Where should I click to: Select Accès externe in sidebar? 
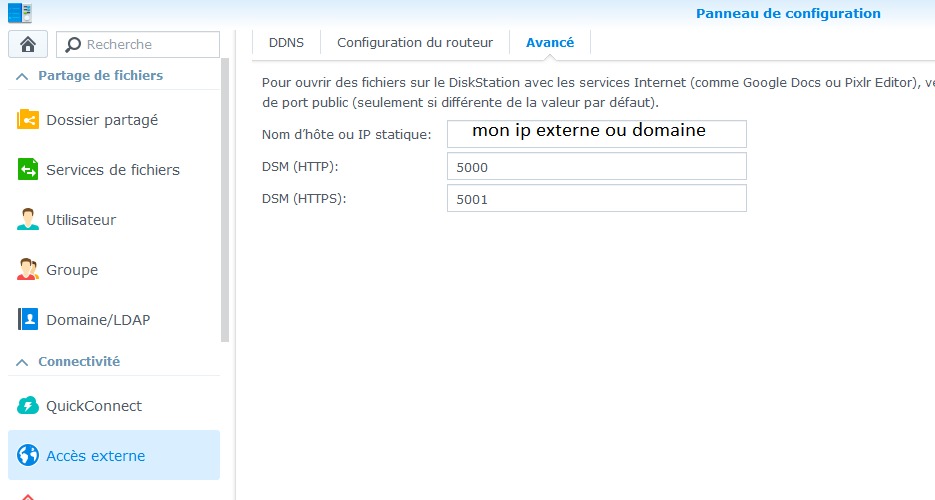pyautogui.click(x=114, y=455)
